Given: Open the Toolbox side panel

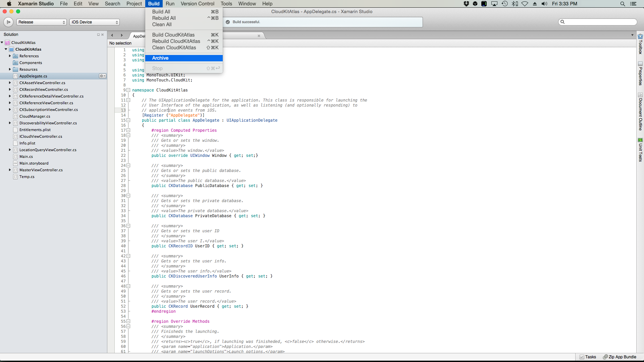Looking at the screenshot, I should [x=640, y=44].
